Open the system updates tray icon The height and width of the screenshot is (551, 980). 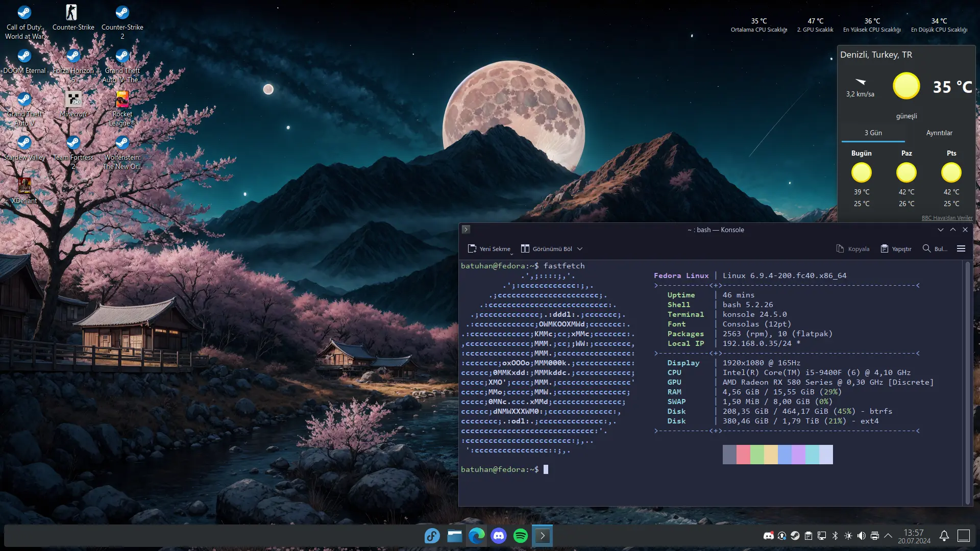pyautogui.click(x=782, y=536)
